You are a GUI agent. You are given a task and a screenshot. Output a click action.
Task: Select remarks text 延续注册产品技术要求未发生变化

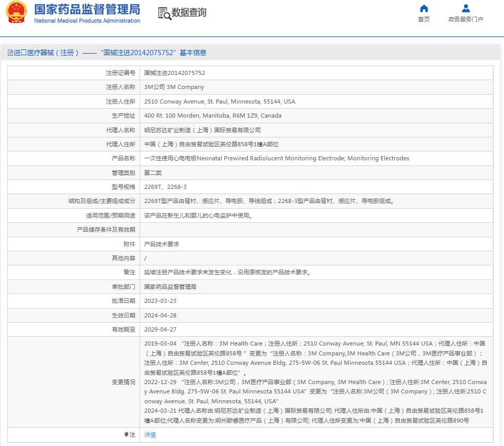tap(228, 273)
